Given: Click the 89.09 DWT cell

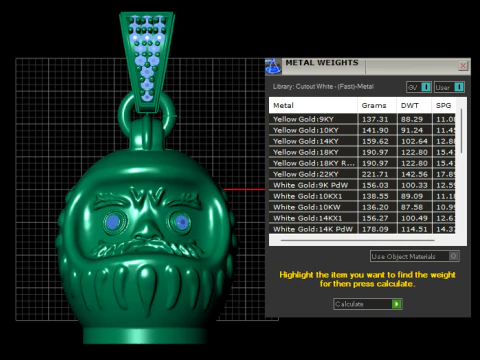Looking at the screenshot, I should point(414,196).
